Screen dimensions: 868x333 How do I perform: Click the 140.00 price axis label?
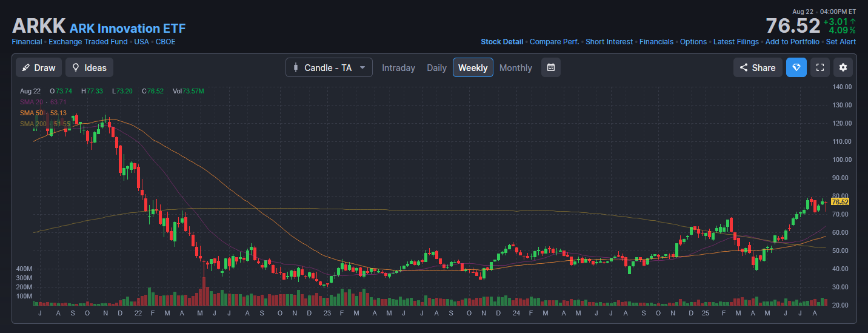[x=843, y=87]
